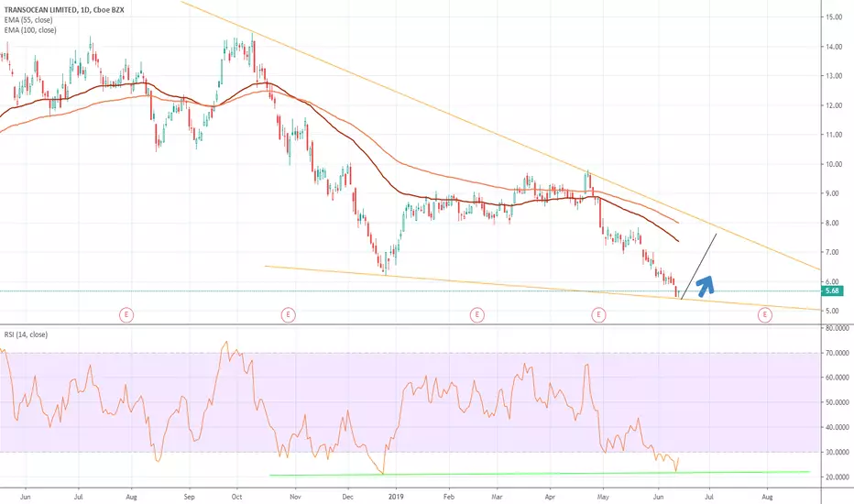Click the Mar label on time axis

click(x=497, y=497)
